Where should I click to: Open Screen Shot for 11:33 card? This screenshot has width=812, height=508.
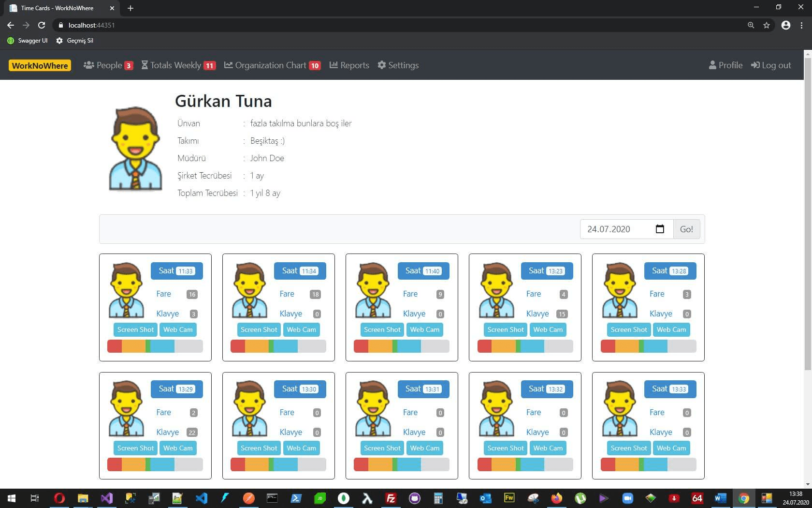(135, 329)
